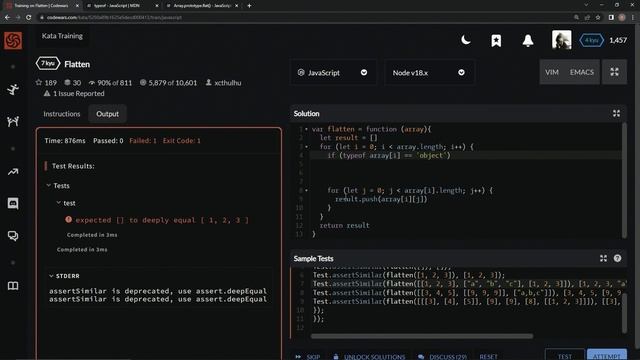640x360 pixels.
Task: Reload the browser page
Action: (29, 18)
